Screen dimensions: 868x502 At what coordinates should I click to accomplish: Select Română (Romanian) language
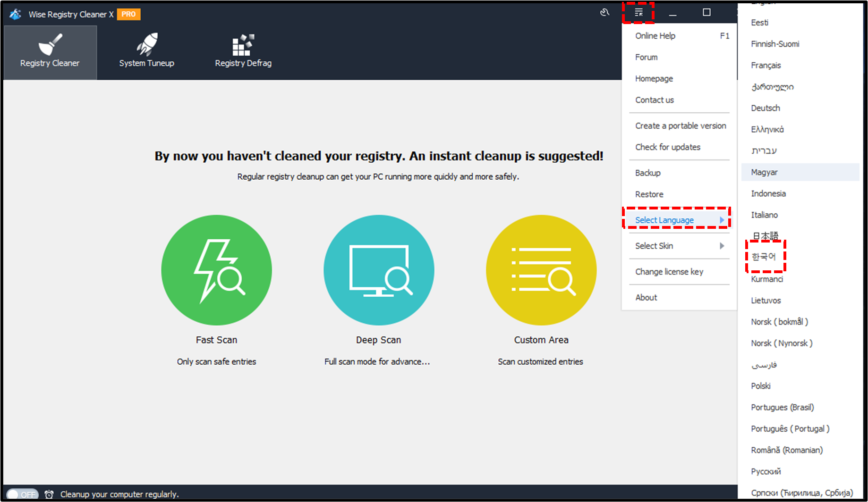tap(800, 450)
